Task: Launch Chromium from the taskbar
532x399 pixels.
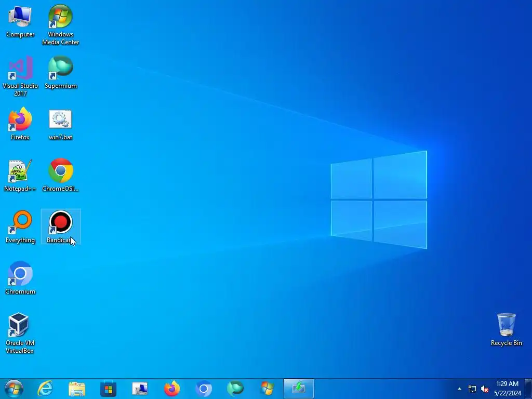Action: [x=204, y=389]
